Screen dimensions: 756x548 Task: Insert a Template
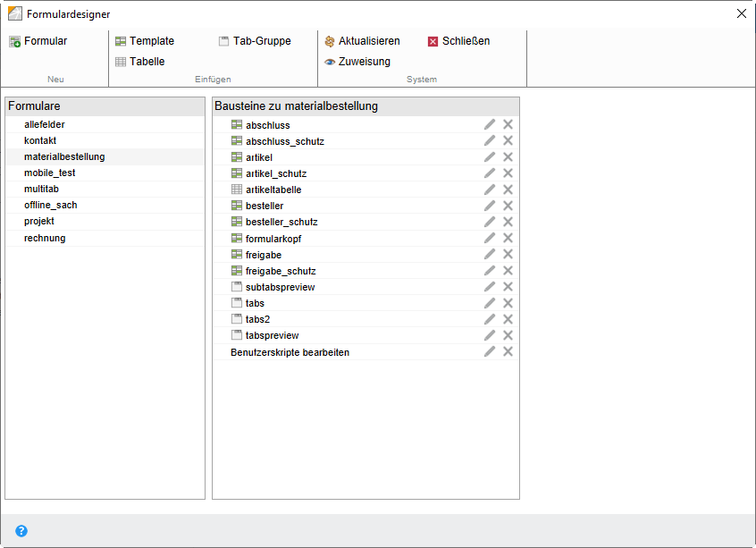(x=147, y=40)
